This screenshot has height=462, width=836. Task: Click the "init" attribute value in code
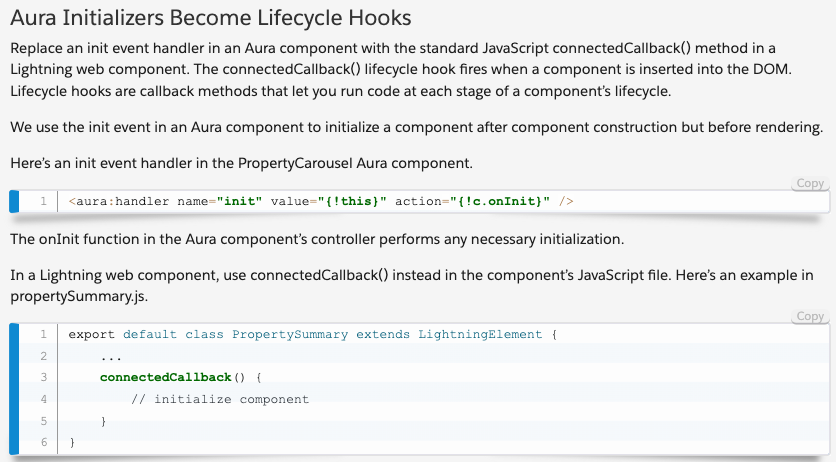click(239, 201)
